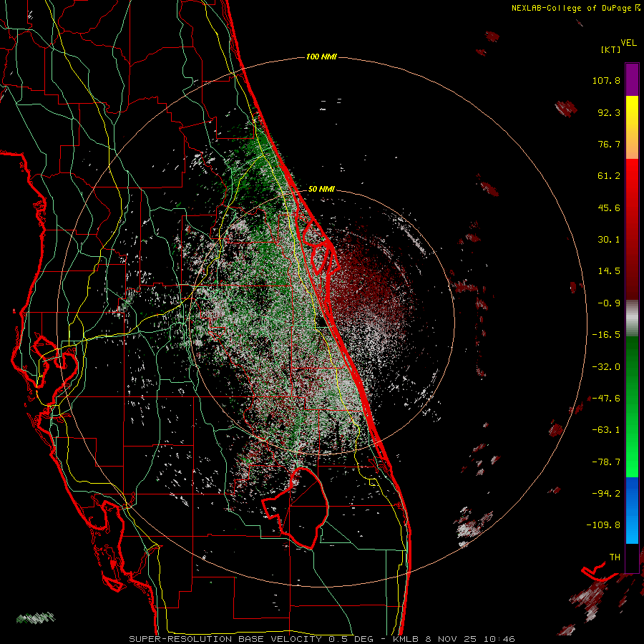Click the -109.8 velocity scale value
Screen dimensions: 644x644
click(x=603, y=525)
